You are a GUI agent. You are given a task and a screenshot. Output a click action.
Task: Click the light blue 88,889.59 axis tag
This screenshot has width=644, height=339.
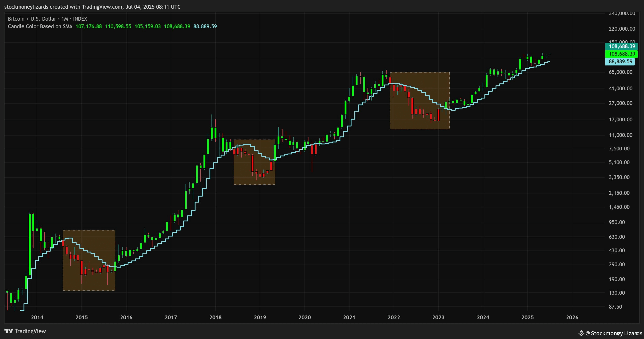620,61
